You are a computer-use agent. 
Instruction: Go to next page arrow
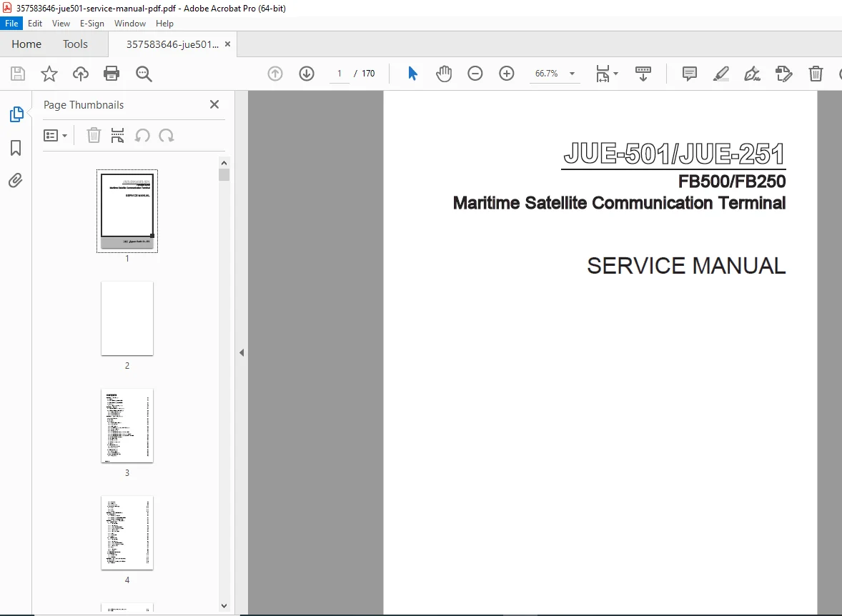tap(307, 74)
